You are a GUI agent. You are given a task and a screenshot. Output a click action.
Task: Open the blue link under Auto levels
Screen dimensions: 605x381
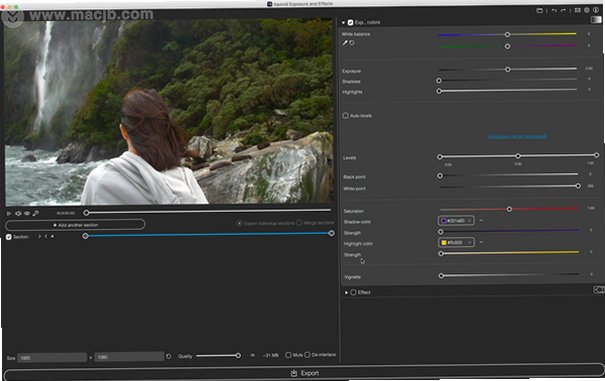(x=517, y=137)
